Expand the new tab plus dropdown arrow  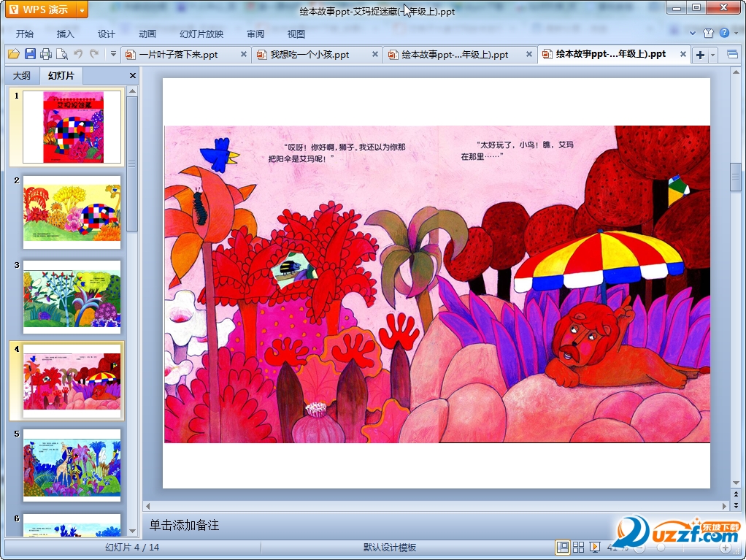click(x=712, y=55)
